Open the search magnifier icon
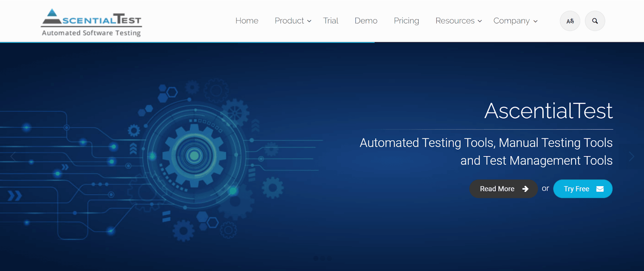The width and height of the screenshot is (644, 271). tap(595, 21)
